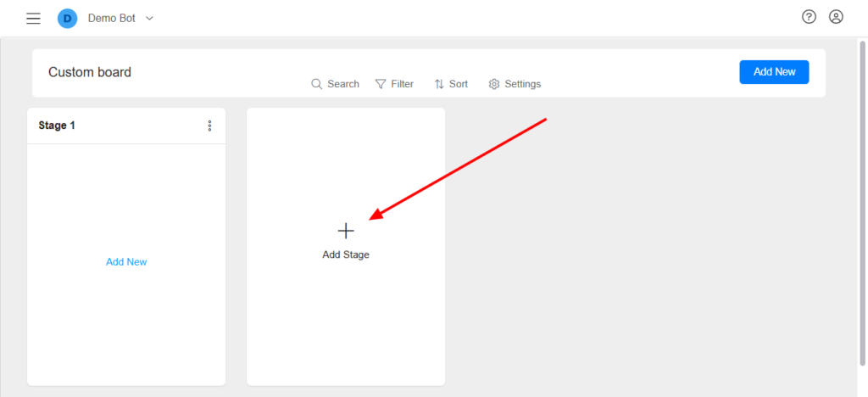The image size is (868, 397).
Task: Select the Stage 1 column title
Action: (x=57, y=126)
